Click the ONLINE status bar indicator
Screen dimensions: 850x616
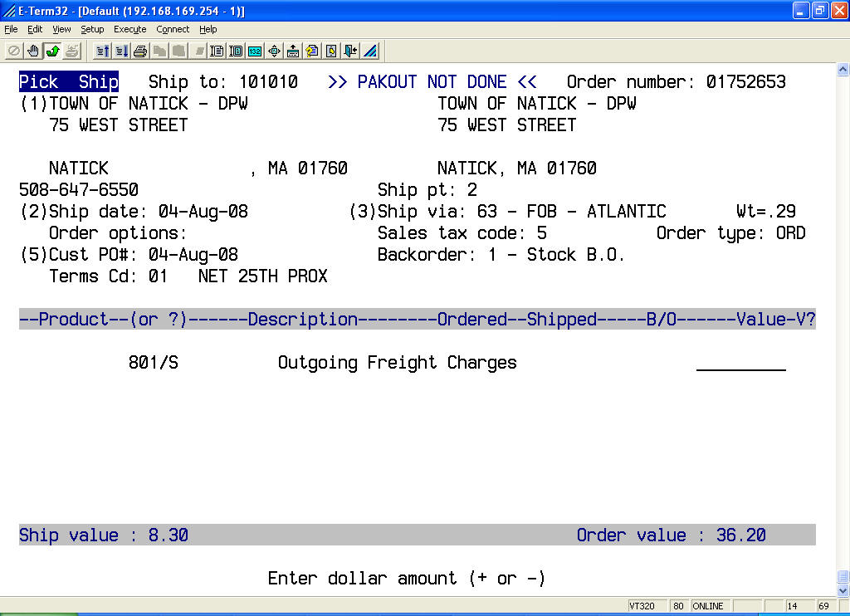click(x=711, y=606)
